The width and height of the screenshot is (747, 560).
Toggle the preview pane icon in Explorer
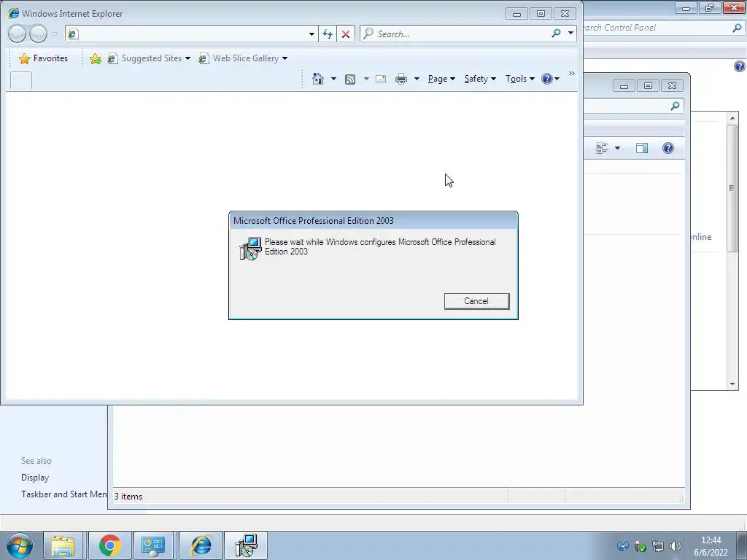pyautogui.click(x=642, y=148)
